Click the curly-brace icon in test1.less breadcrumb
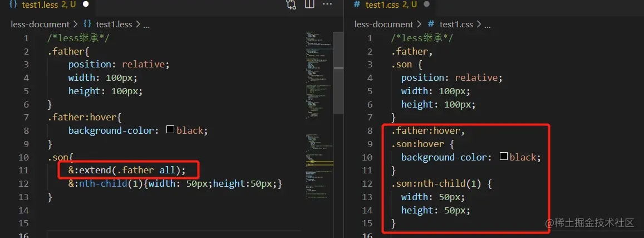The image size is (644, 238). [87, 25]
